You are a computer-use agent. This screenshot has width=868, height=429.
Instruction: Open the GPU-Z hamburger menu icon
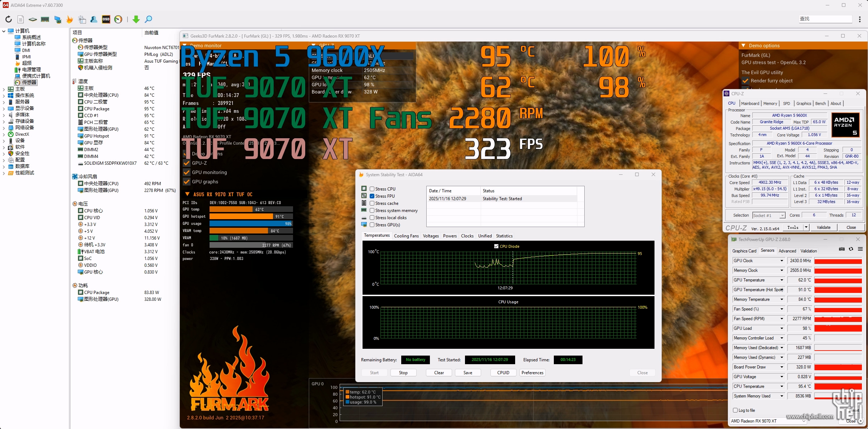(860, 249)
